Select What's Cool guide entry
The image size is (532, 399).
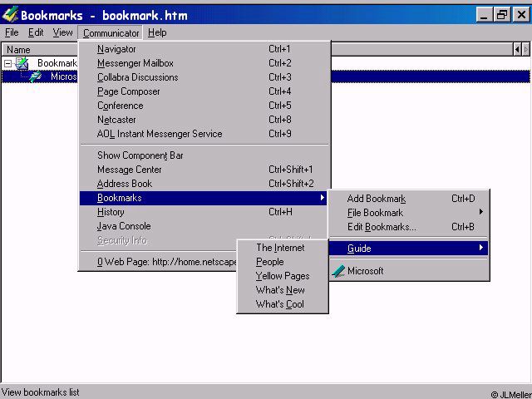tap(283, 304)
